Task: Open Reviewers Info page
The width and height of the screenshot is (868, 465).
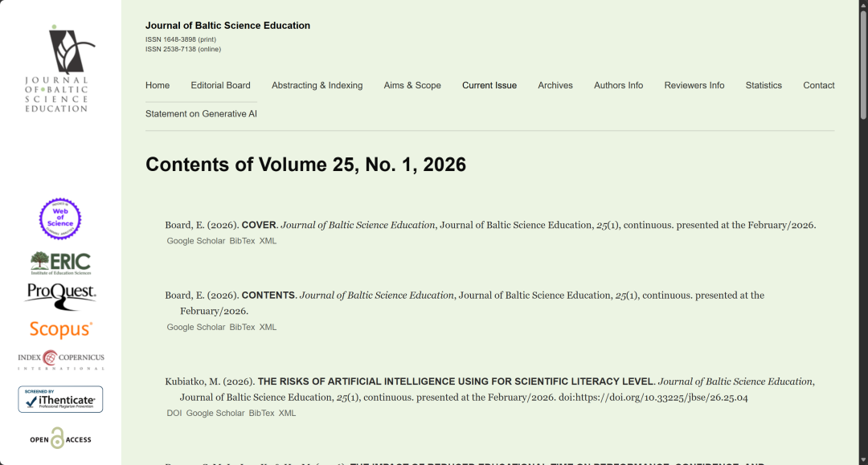Action: pyautogui.click(x=694, y=85)
